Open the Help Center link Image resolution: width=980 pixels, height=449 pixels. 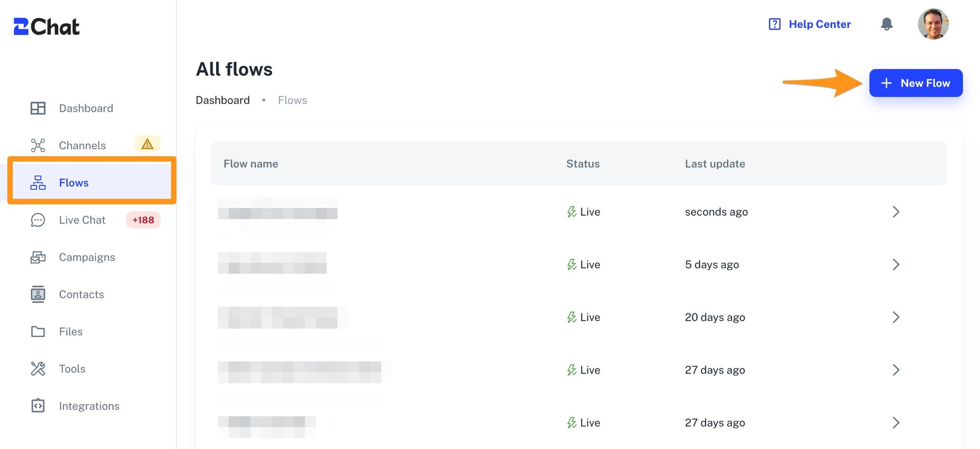(x=820, y=24)
